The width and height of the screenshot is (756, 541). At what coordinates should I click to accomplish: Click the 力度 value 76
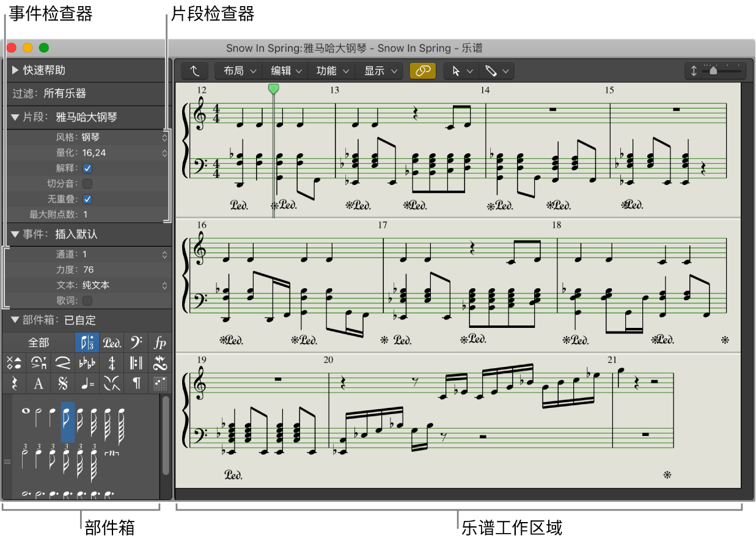tap(88, 270)
